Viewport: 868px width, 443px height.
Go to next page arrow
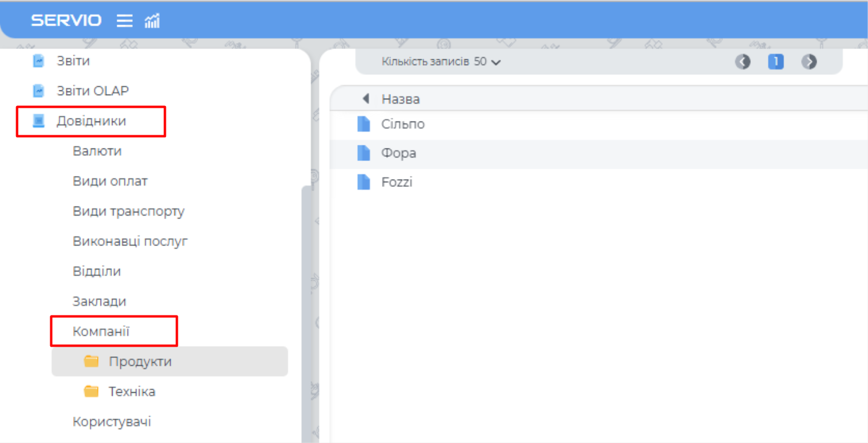point(809,62)
